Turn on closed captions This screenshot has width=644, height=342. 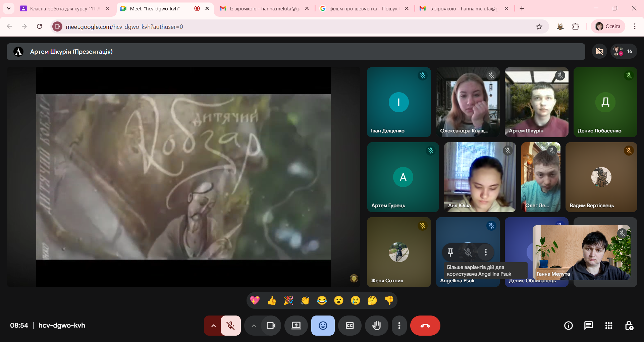350,326
